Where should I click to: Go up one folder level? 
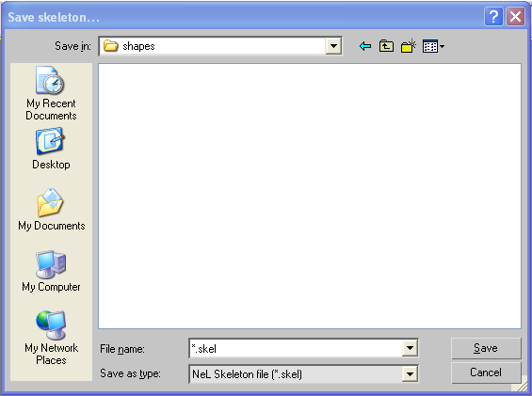coord(386,46)
